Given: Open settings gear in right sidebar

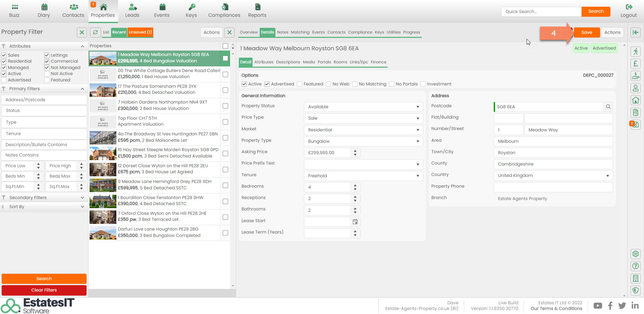Looking at the screenshot, I should pyautogui.click(x=635, y=254).
